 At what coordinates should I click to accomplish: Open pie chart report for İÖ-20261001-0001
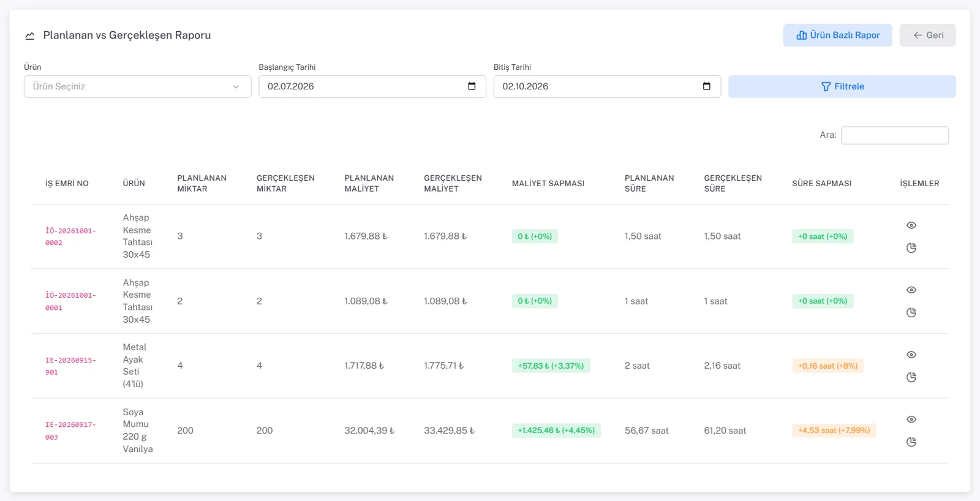point(911,312)
